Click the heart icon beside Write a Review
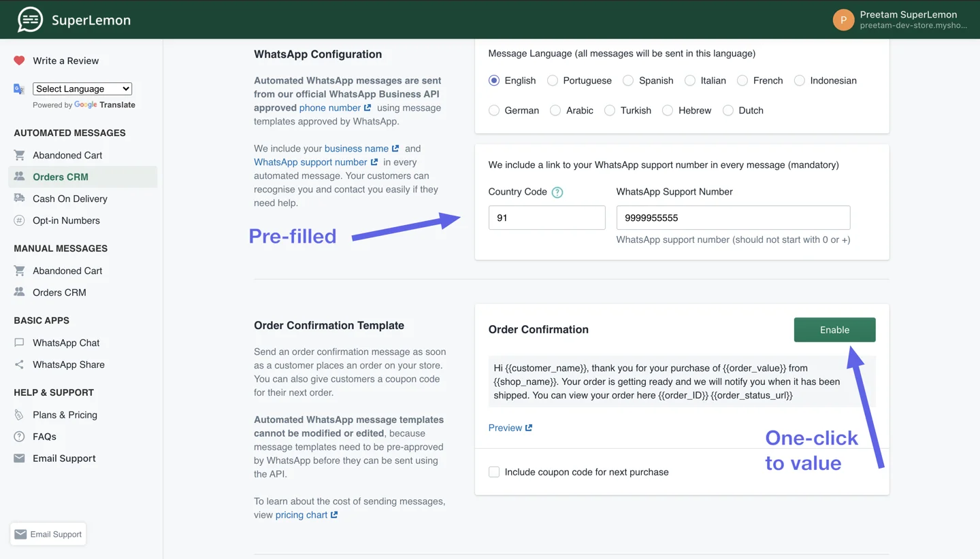 pyautogui.click(x=19, y=61)
